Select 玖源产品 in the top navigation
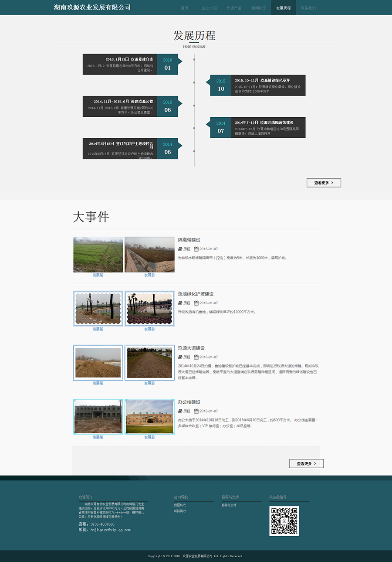Image resolution: width=392 pixels, height=562 pixels. tap(234, 8)
